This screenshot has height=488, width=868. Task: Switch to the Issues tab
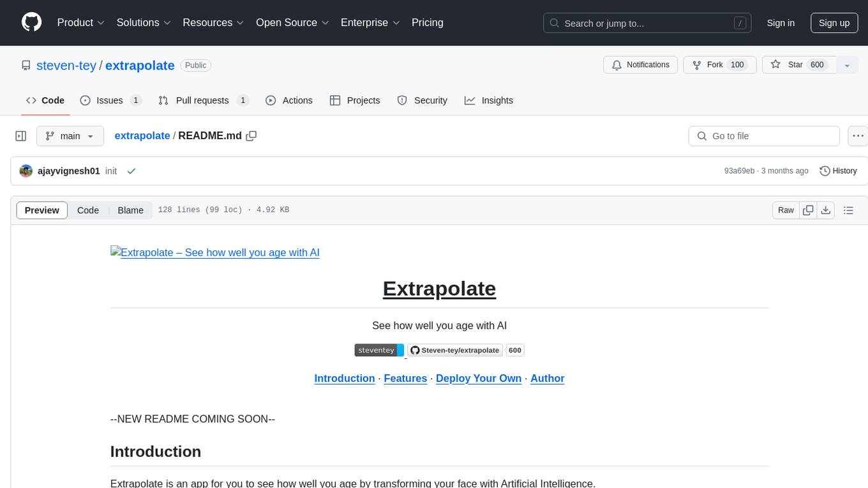click(x=110, y=100)
